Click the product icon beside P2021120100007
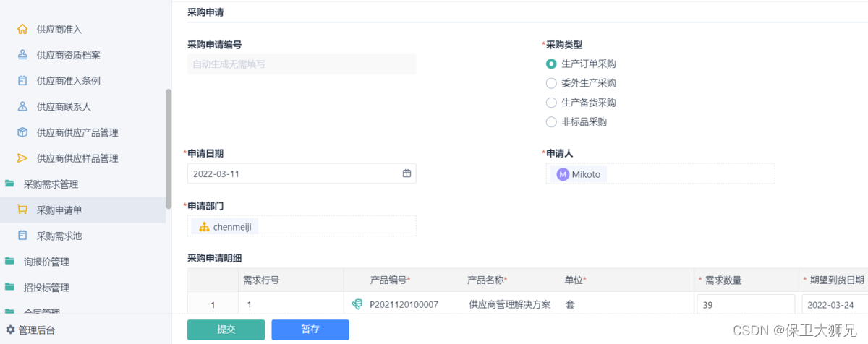 357,305
